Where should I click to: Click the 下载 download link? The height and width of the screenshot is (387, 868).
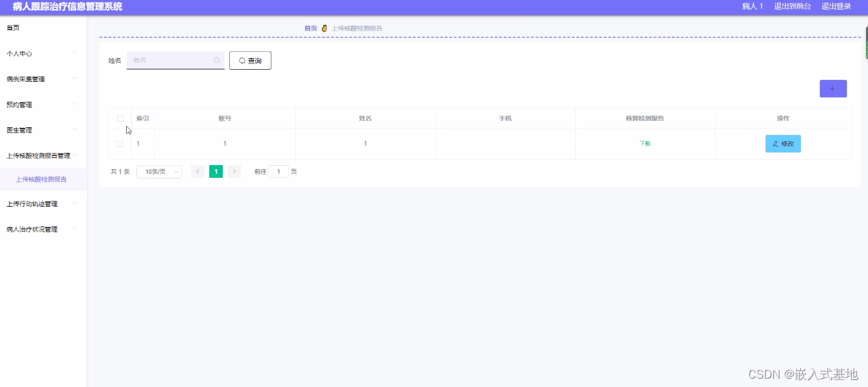[x=645, y=144]
